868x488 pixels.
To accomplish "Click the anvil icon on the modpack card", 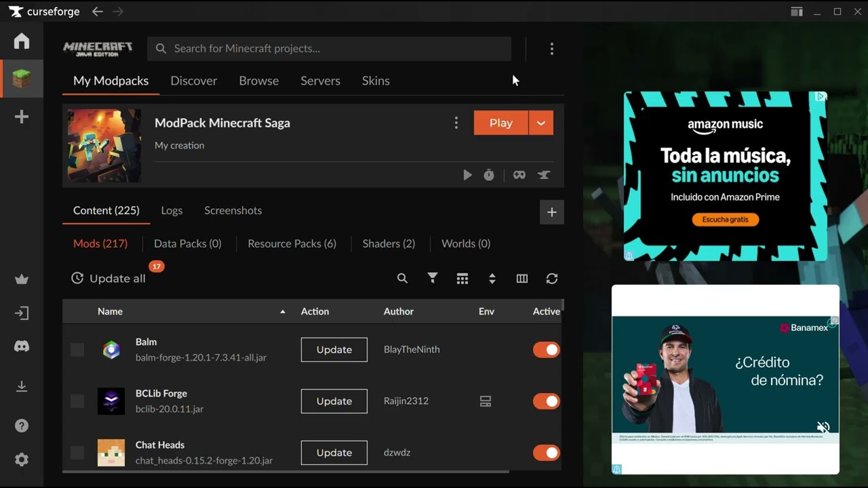I will point(544,175).
